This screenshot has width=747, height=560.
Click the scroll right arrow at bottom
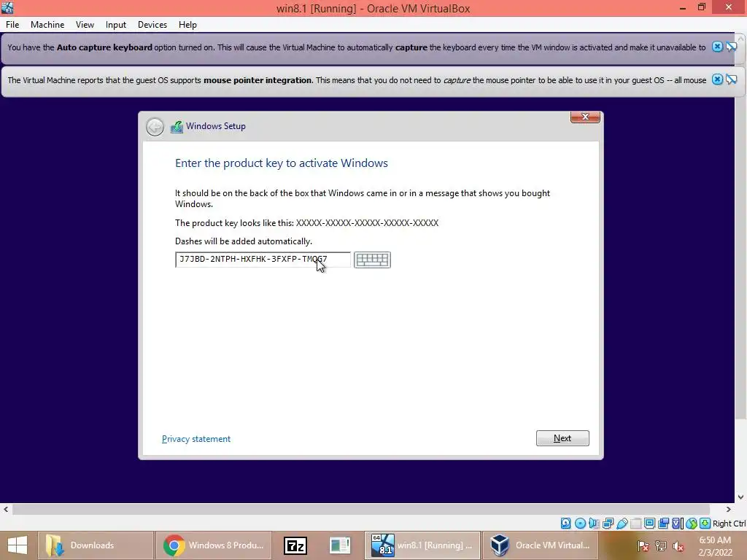(x=729, y=509)
